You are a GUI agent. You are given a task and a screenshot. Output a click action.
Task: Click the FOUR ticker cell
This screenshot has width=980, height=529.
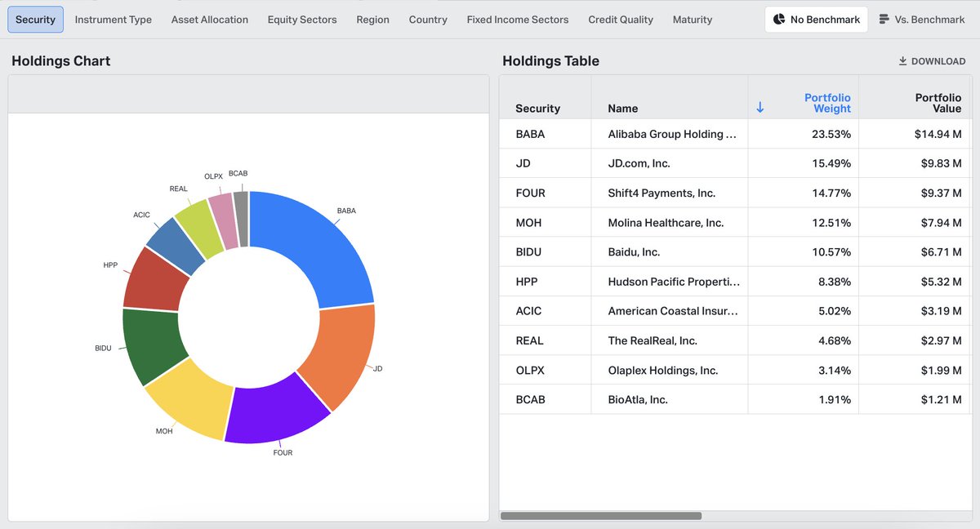[x=545, y=193]
